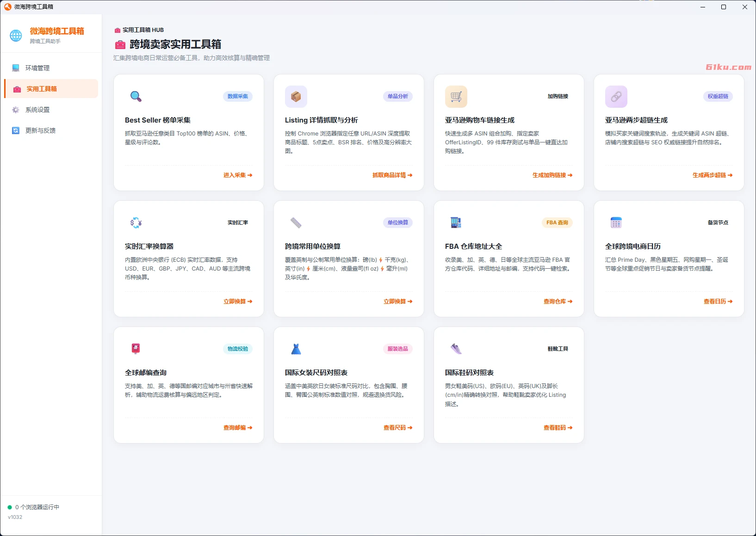Click the warehouse building icon on FBA card
The height and width of the screenshot is (536, 756).
[x=456, y=223]
